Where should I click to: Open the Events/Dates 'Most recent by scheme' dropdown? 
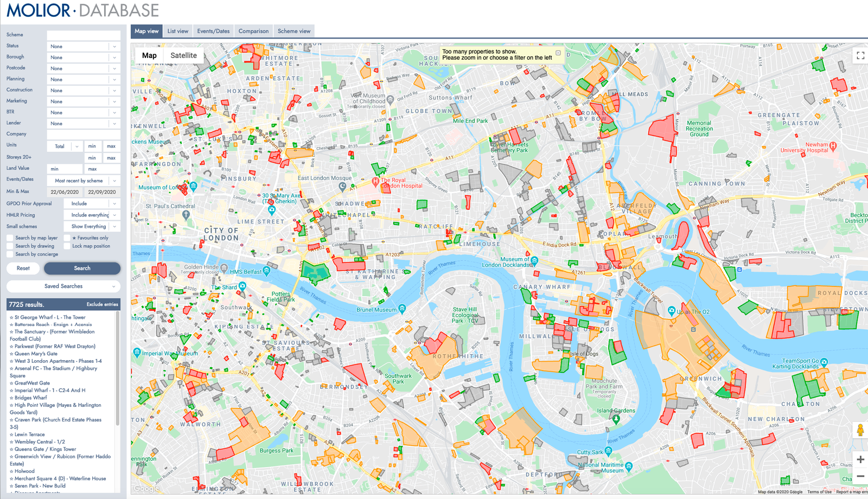pos(84,181)
